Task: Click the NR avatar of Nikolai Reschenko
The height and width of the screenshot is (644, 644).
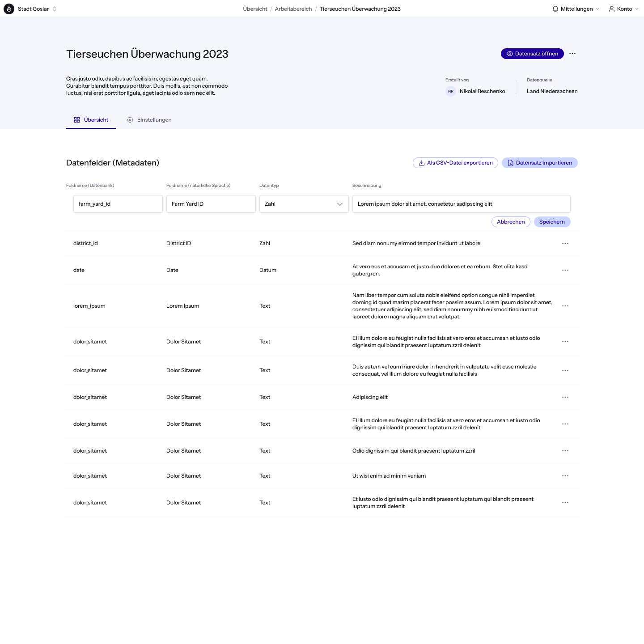Action: coord(451,91)
